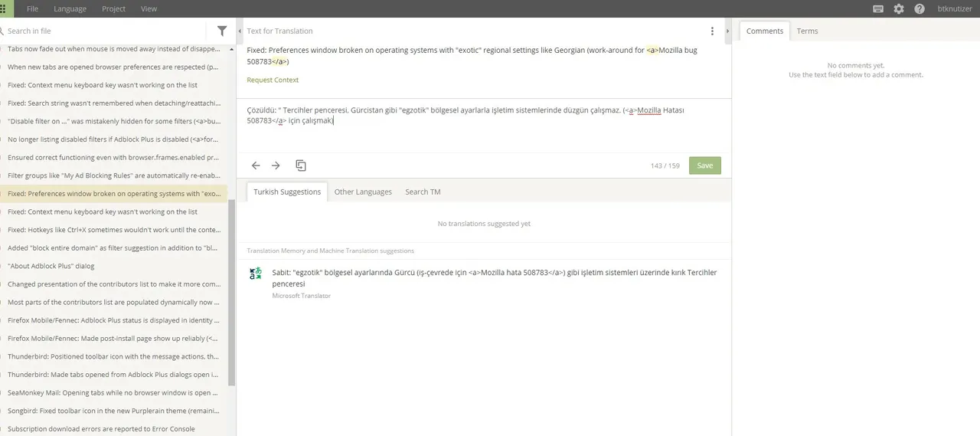Use the Microsoft Translator suggestion text
The height and width of the screenshot is (436, 980).
(x=495, y=277)
